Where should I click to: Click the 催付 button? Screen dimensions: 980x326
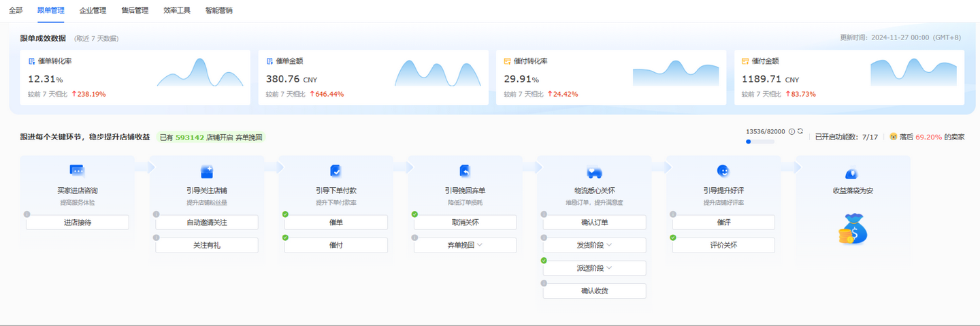(x=336, y=245)
